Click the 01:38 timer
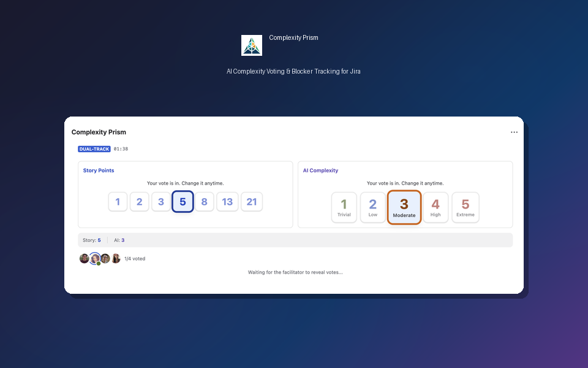This screenshot has height=368, width=588. 121,149
